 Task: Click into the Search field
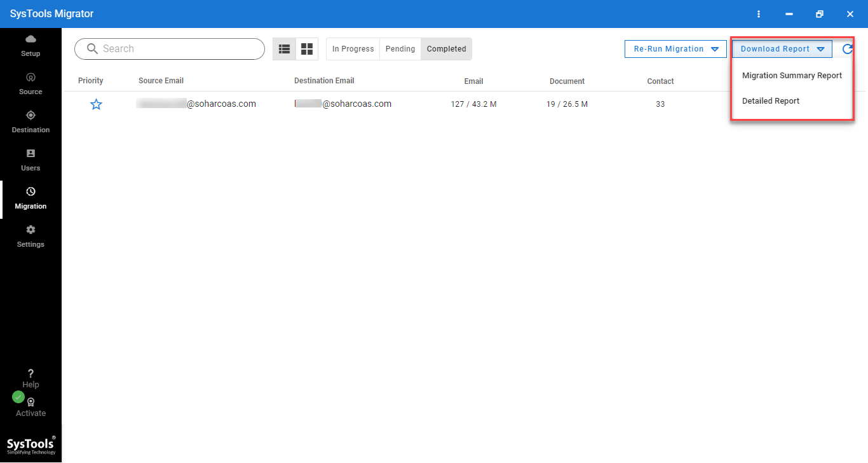178,49
